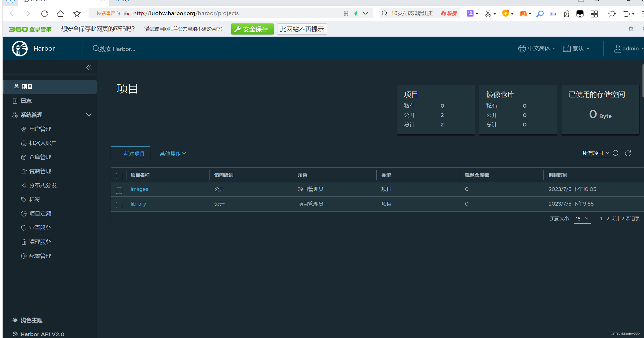The image size is (644, 338).
Task: Bookmark page with star icon
Action: coord(77,14)
